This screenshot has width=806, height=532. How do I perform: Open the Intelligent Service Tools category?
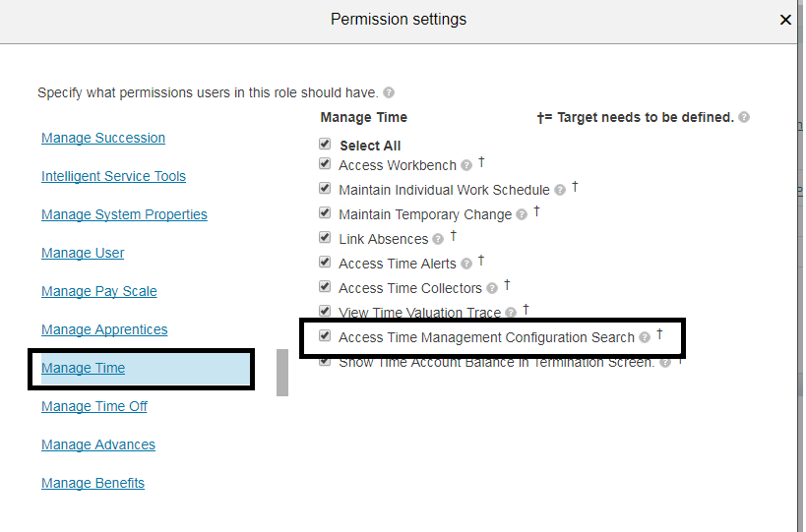113,176
